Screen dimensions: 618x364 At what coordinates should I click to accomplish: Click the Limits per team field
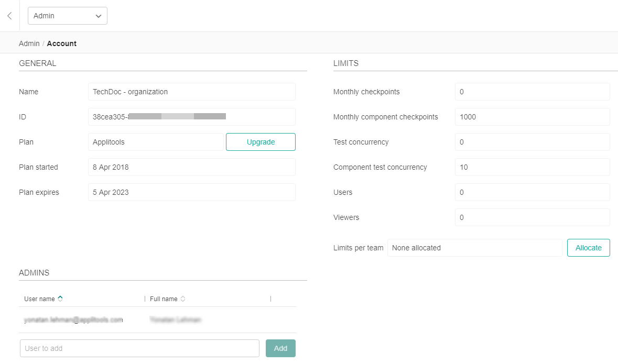coord(474,248)
